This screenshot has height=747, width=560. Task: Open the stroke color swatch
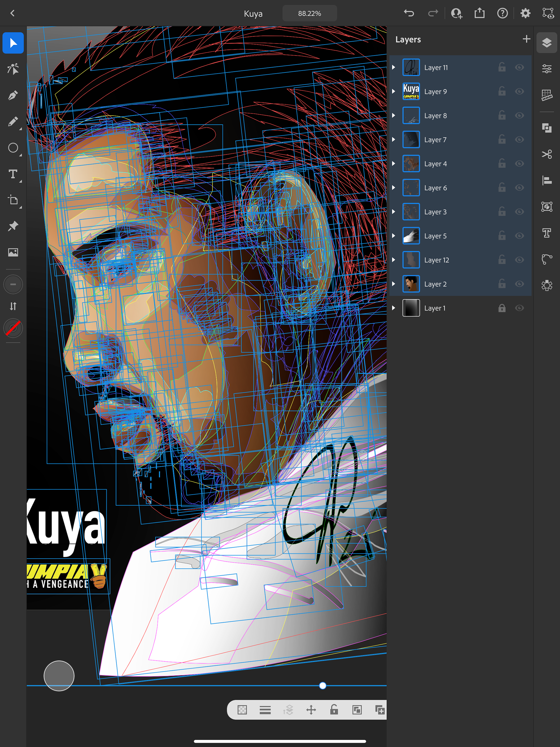click(13, 328)
